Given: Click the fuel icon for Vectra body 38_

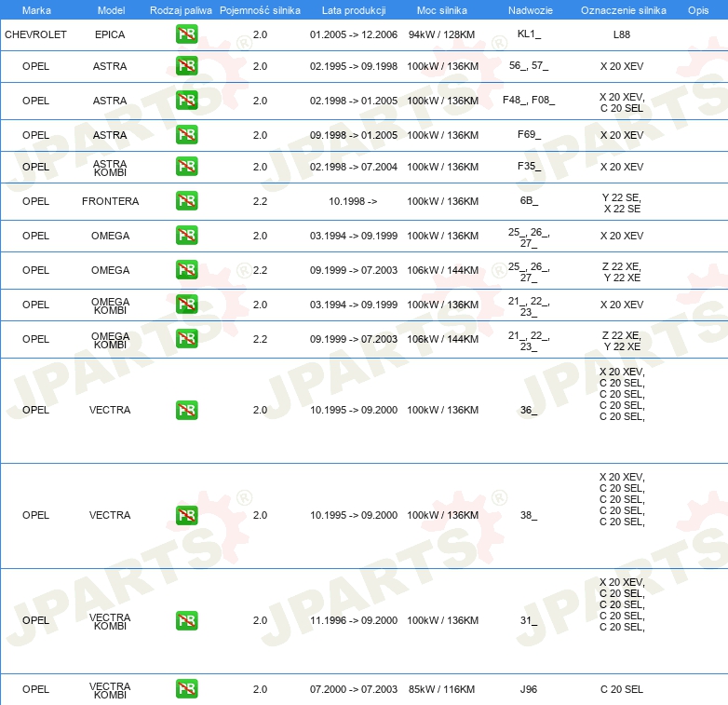Looking at the screenshot, I should pos(186,515).
